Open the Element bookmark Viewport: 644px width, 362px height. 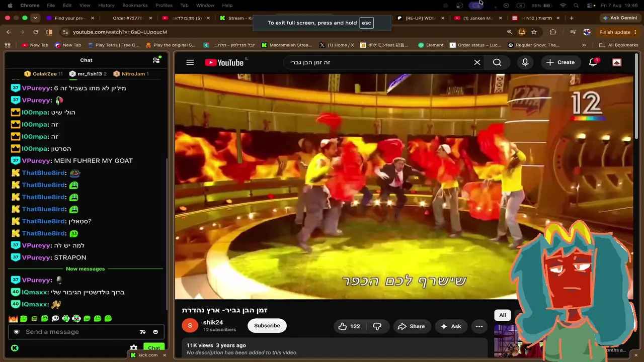click(x=431, y=45)
